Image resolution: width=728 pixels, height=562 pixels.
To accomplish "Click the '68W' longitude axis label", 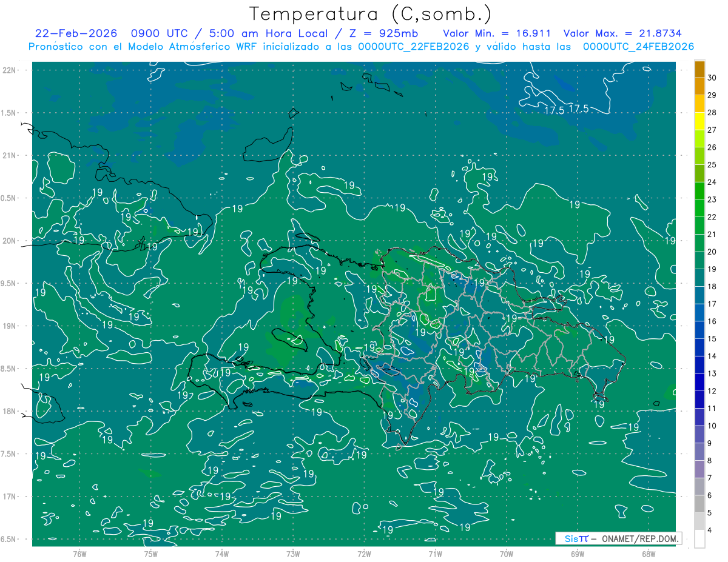I will click(649, 554).
